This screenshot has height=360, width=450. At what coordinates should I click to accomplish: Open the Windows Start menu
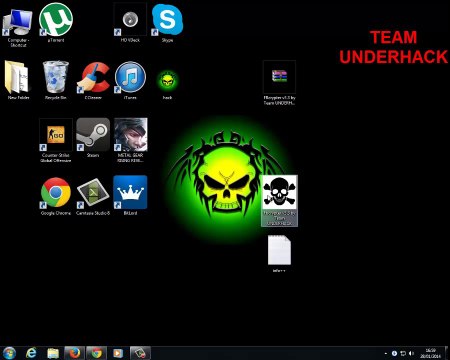pyautogui.click(x=9, y=353)
